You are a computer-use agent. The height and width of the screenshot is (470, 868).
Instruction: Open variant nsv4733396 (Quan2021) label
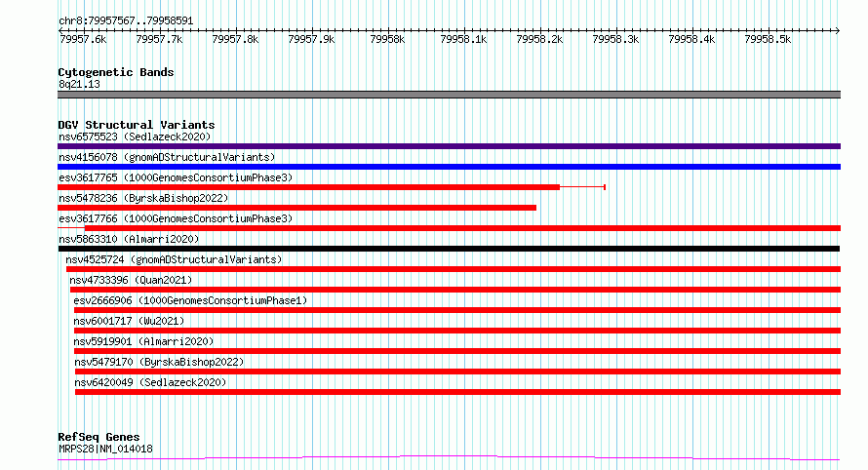tap(131, 280)
